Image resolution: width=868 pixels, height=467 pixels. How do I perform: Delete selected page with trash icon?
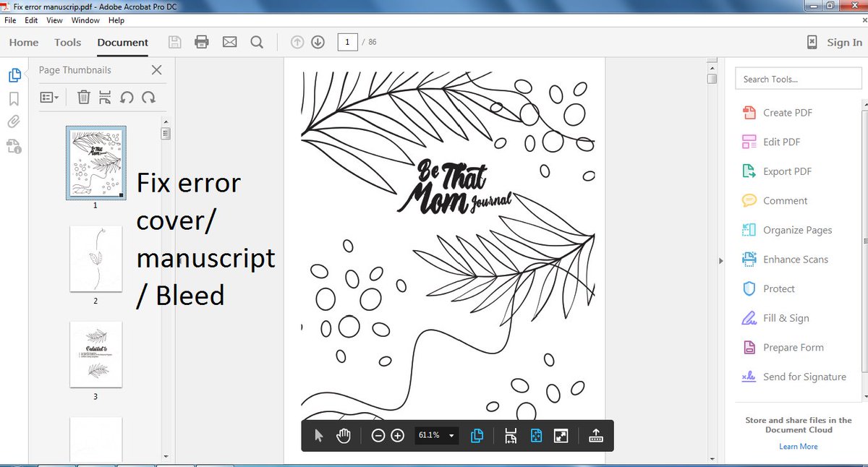84,97
